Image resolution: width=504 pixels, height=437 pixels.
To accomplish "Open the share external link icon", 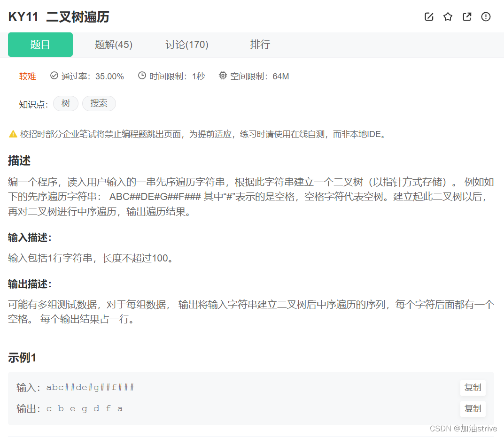I will tap(467, 17).
